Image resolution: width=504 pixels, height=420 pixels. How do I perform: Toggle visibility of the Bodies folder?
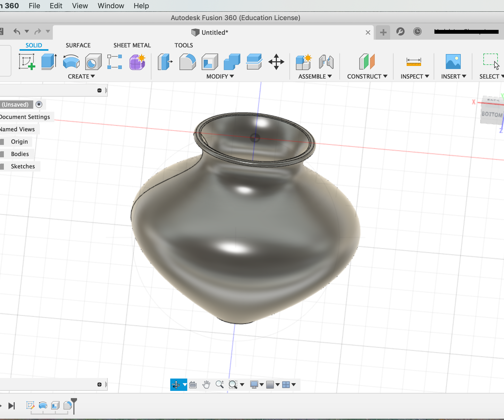[3, 154]
